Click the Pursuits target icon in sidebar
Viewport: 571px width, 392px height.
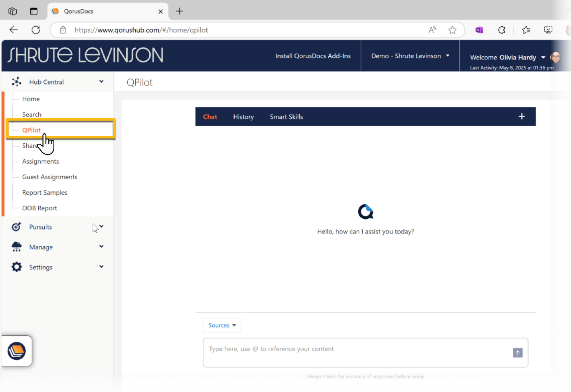[16, 227]
